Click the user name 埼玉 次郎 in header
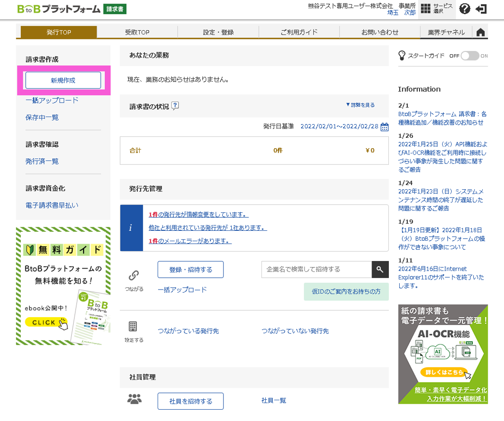The height and width of the screenshot is (421, 504). coord(401,13)
